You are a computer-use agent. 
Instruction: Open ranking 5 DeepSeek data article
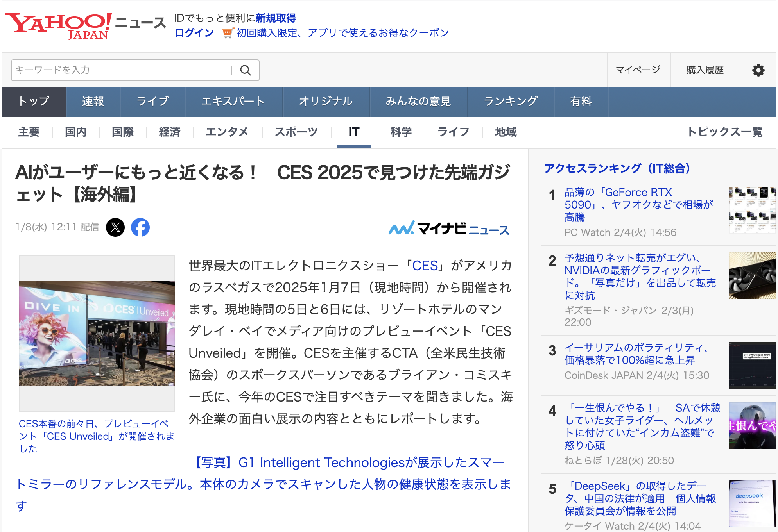tap(640, 498)
